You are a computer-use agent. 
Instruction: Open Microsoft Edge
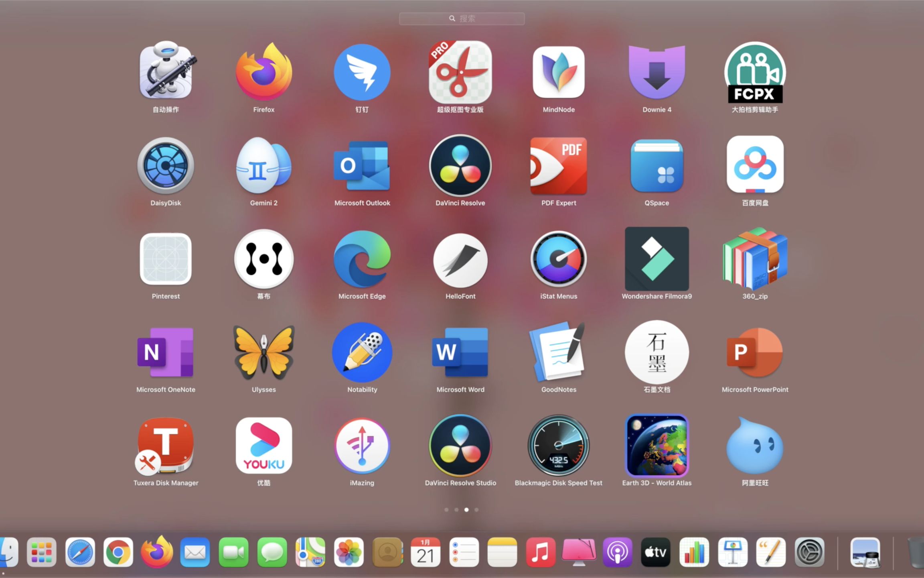point(362,259)
